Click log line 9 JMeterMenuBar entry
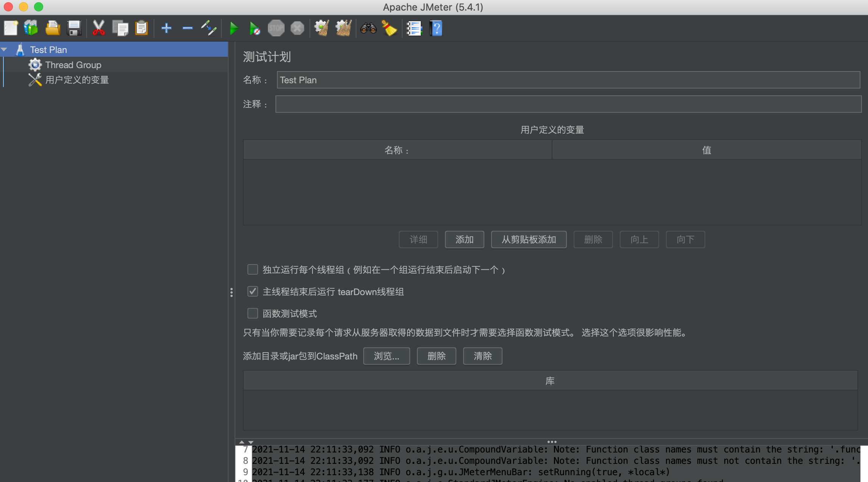 (460, 472)
